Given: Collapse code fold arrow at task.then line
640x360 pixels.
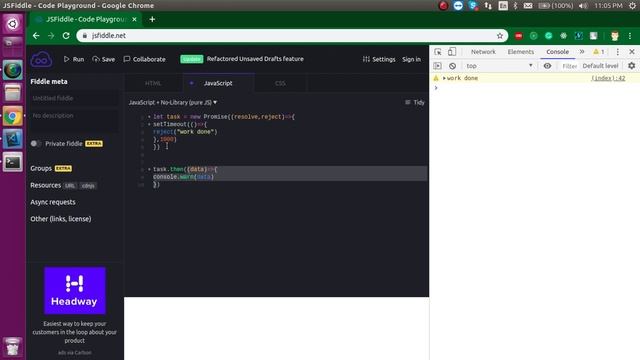Looking at the screenshot, I should coord(149,169).
